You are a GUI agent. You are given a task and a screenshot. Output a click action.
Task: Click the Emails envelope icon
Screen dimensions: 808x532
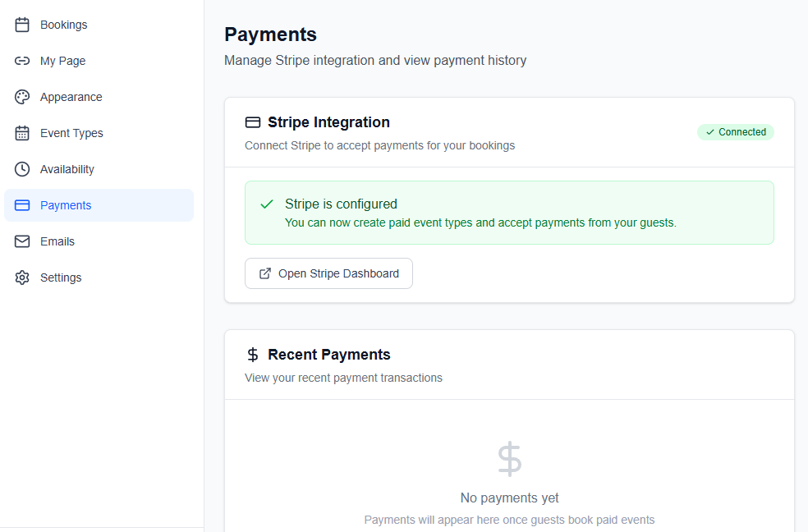pos(23,241)
